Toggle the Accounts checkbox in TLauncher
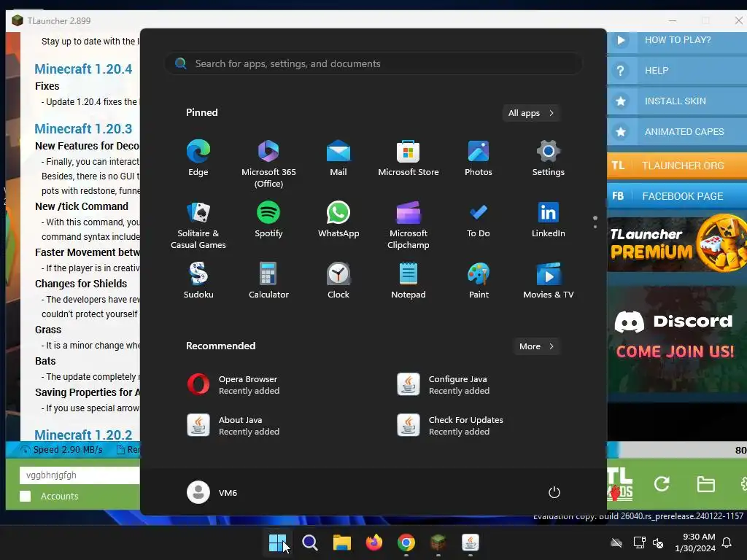The image size is (747, 560). coord(26,496)
